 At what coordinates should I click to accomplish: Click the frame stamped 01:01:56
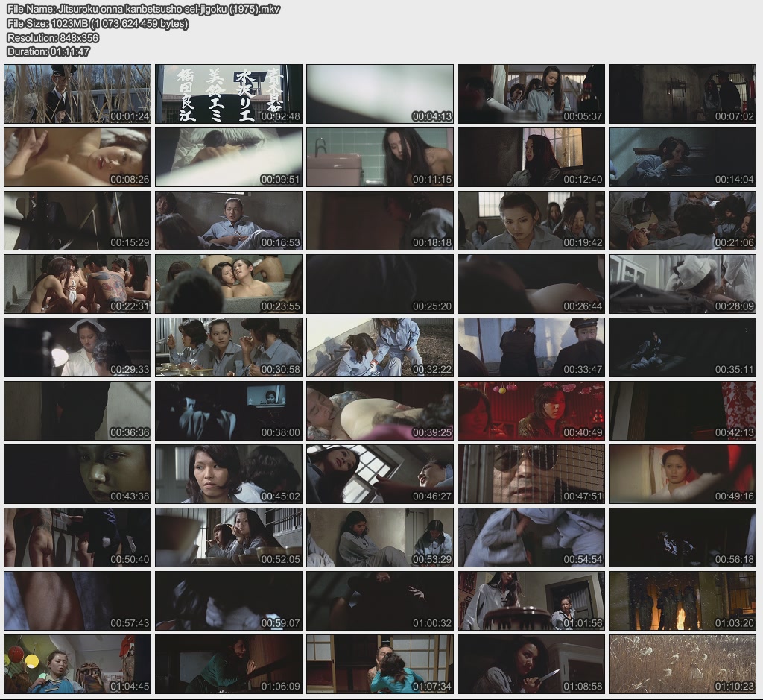[531, 601]
